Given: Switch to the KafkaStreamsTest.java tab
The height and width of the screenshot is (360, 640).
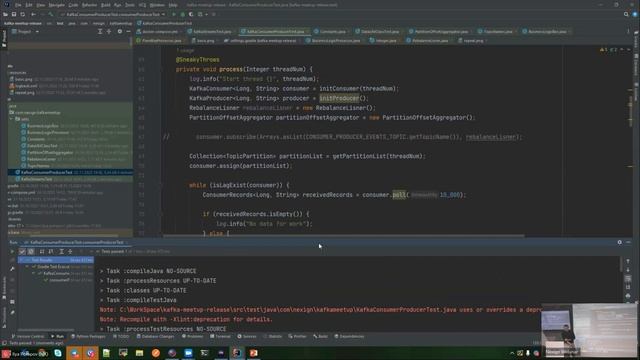Looking at the screenshot, I should [212, 31].
